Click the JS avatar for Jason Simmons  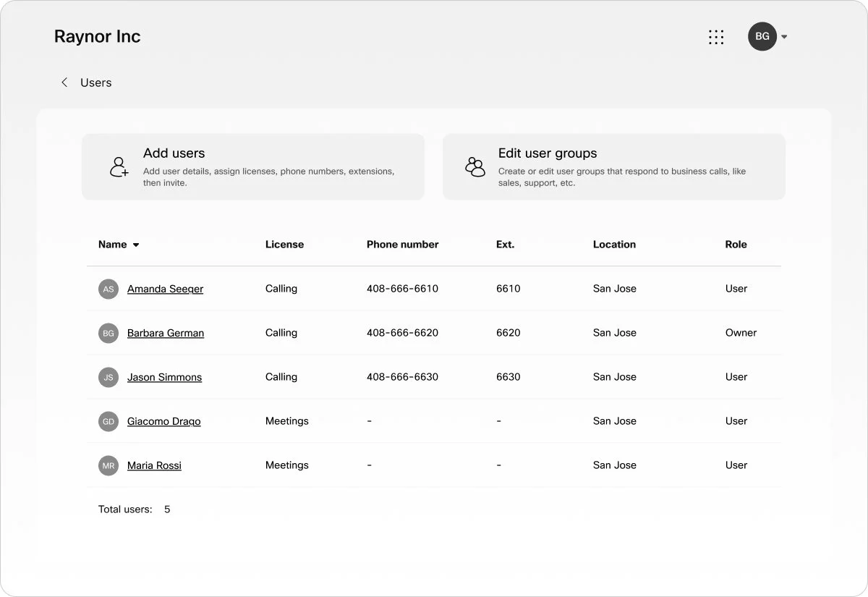click(x=109, y=377)
